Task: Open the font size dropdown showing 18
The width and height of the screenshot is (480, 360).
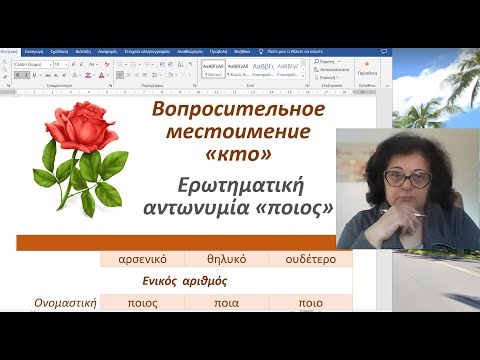Action: click(66, 64)
